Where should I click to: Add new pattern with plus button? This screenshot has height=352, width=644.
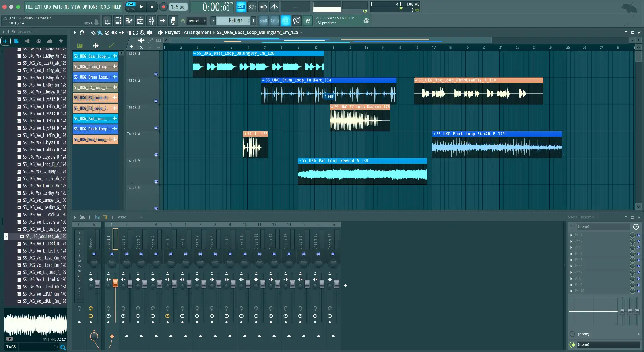pos(254,21)
